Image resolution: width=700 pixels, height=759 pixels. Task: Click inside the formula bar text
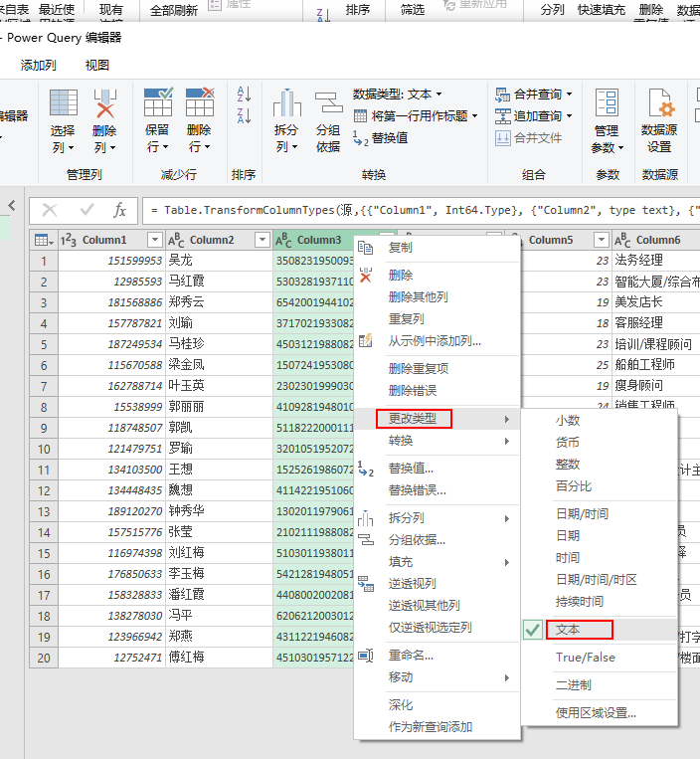pyautogui.click(x=425, y=210)
